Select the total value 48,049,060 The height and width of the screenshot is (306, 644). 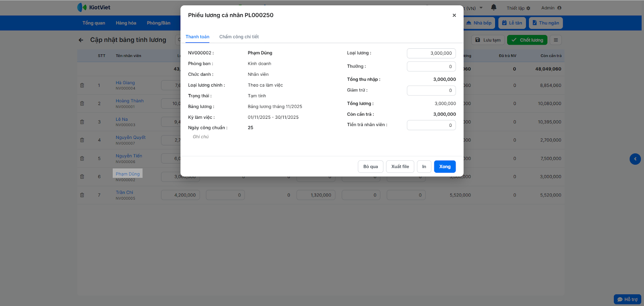tap(548, 69)
